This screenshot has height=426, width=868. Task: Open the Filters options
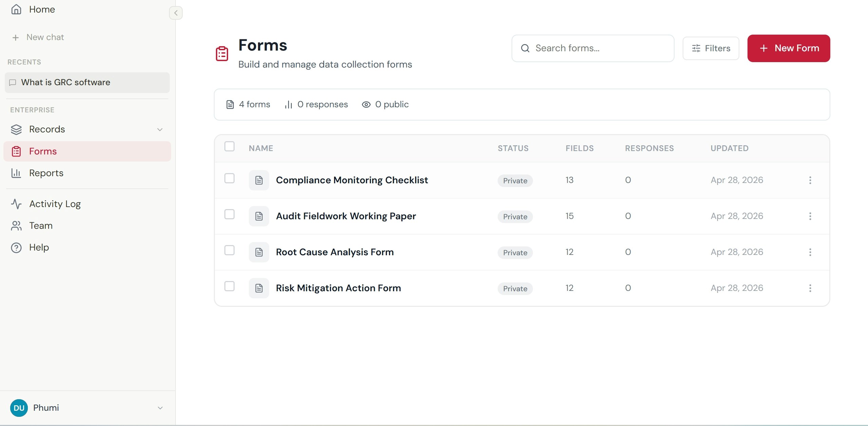710,49
